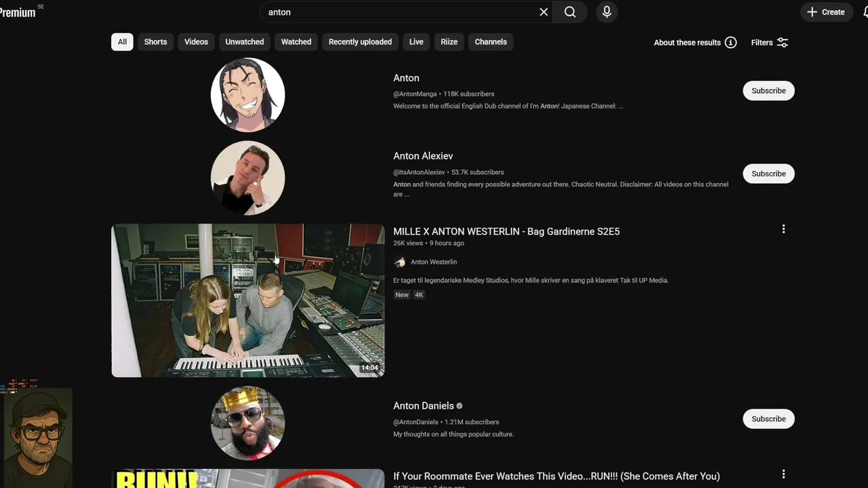Click the Chaotic Neutral channel description
The image size is (868, 488).
tap(561, 189)
